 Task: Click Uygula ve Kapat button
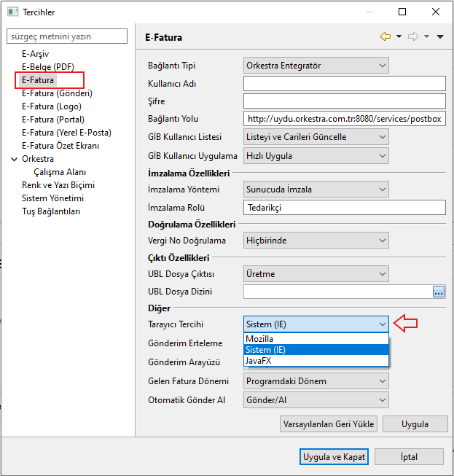pos(334,457)
